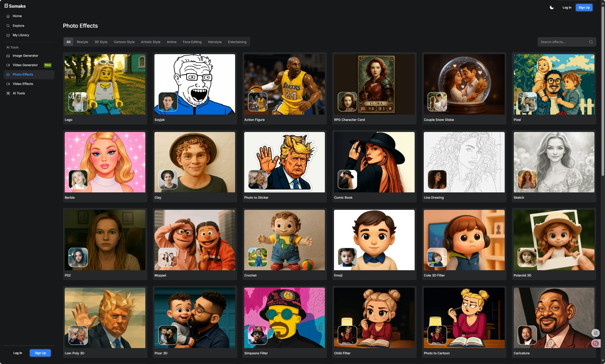
Task: Open the Lego effect thumbnail
Action: point(105,84)
